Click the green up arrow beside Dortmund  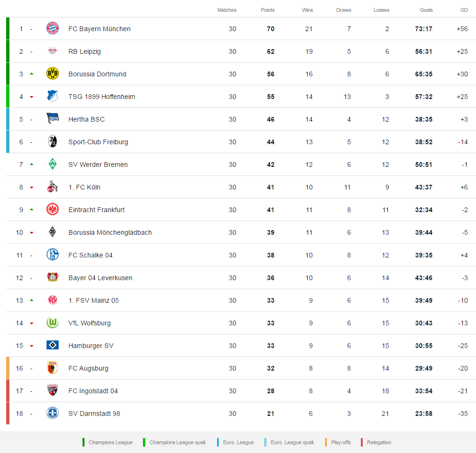click(x=32, y=74)
